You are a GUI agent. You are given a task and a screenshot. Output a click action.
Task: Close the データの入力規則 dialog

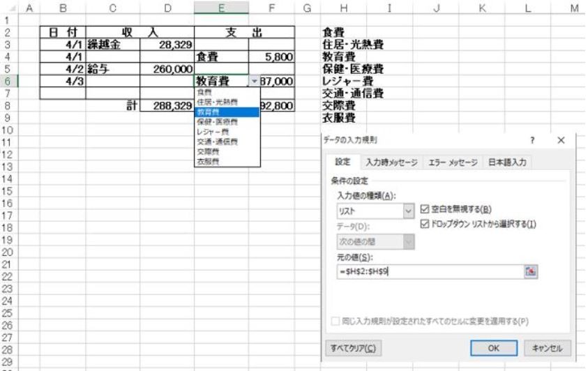561,140
